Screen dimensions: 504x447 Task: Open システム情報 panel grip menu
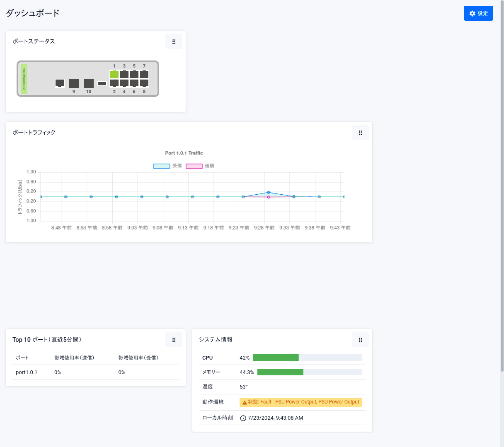(x=360, y=340)
